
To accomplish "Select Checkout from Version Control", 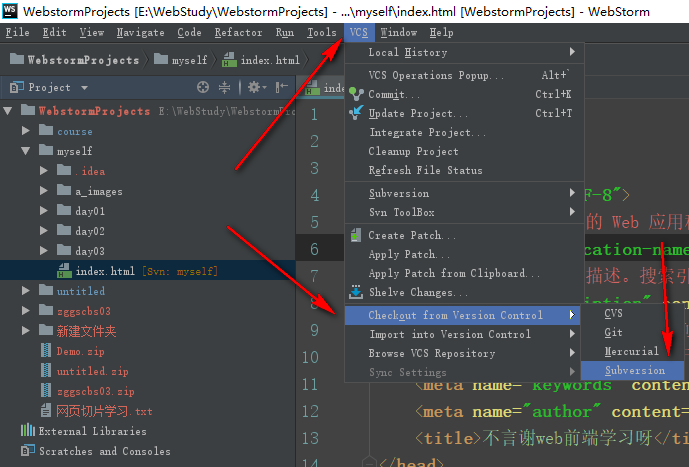I will tap(462, 315).
